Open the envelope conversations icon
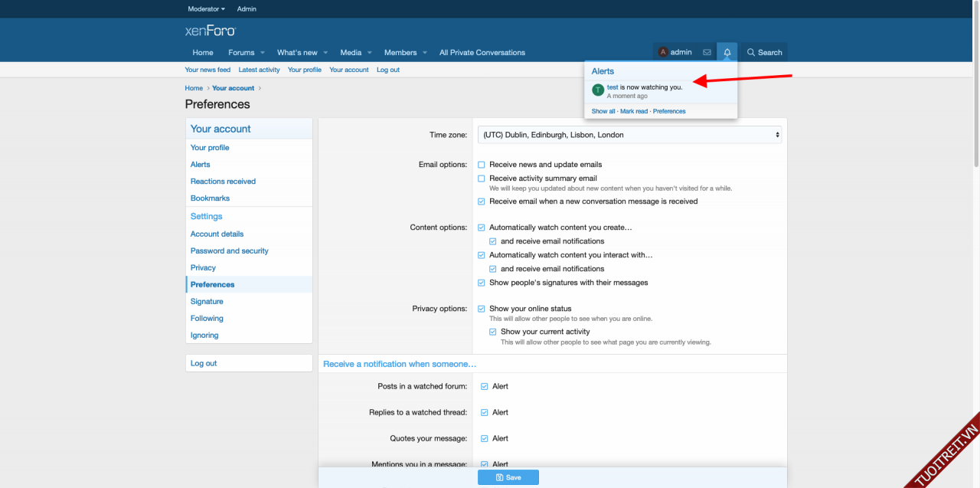Image resolution: width=980 pixels, height=488 pixels. tap(707, 52)
